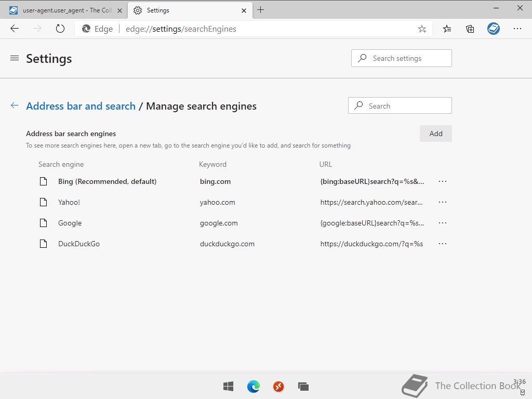532x399 pixels.
Task: Click the taskbar clock showing 3:36
Action: tap(520, 382)
